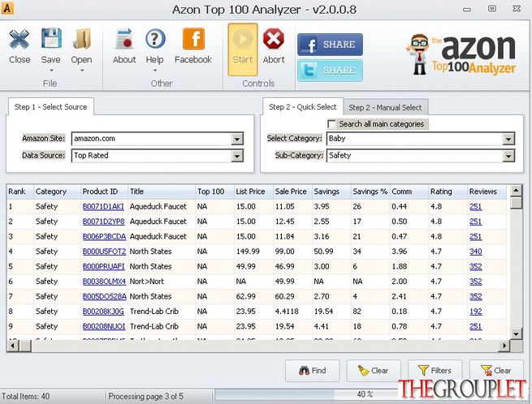This screenshot has height=404, width=532.
Task: Open the About dialog icon
Action: [x=124, y=39]
